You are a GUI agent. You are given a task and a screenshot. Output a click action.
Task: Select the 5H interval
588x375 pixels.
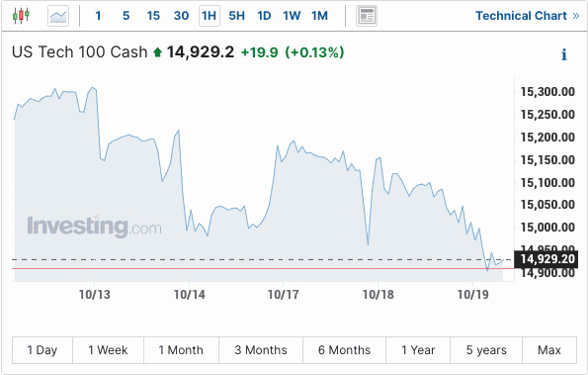tap(236, 16)
